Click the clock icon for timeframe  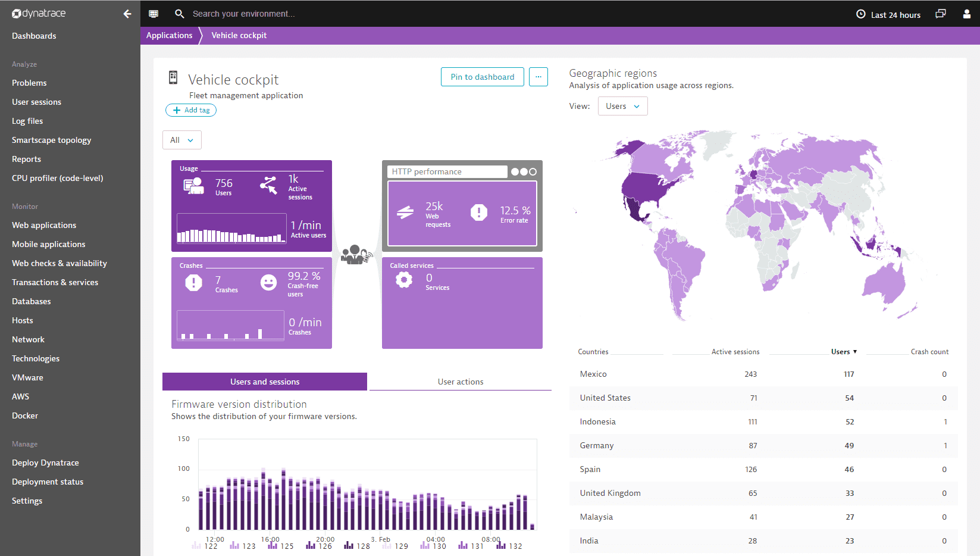[860, 14]
